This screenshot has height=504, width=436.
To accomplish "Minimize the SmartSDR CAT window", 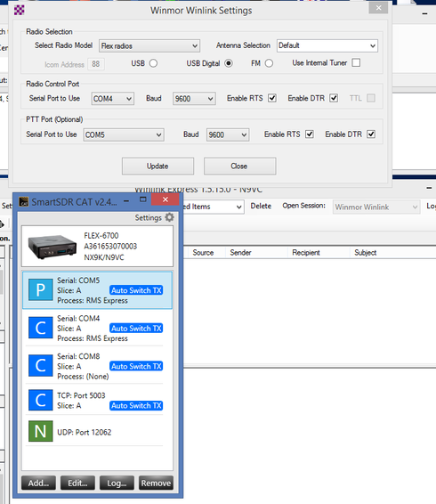I will [x=126, y=201].
